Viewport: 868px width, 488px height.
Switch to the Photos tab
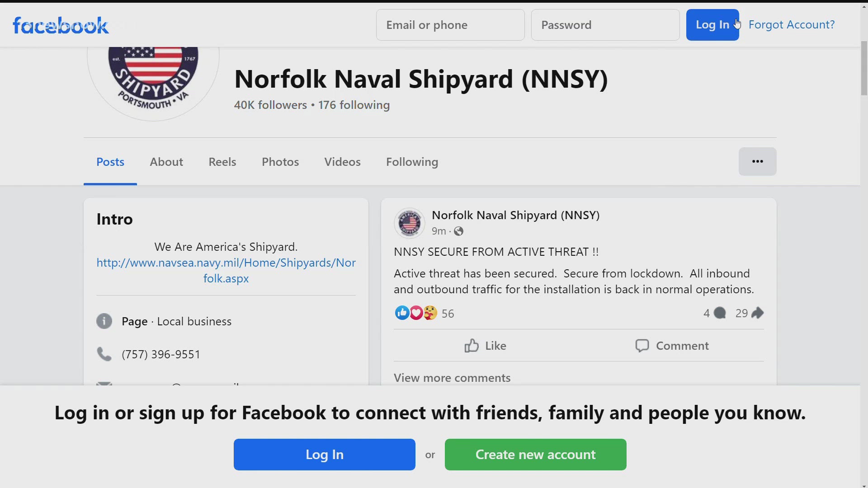pyautogui.click(x=280, y=161)
